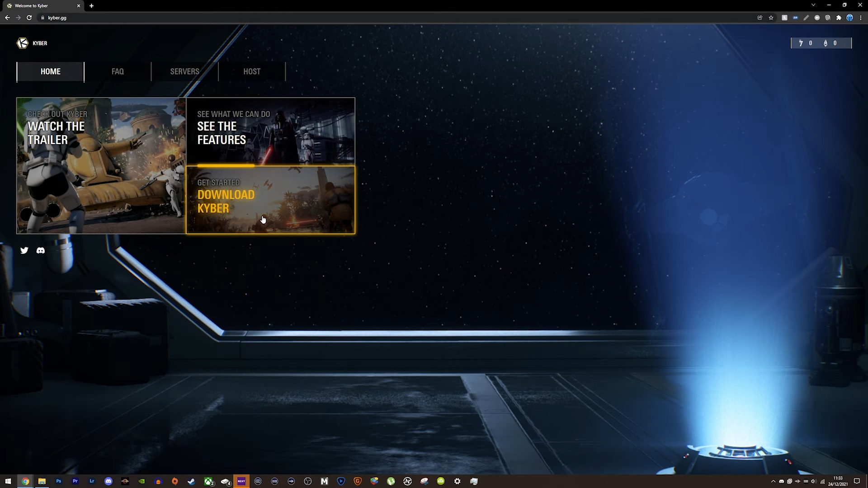Screen dimensions: 868x488
Task: Expand the tab search chevron
Action: [x=813, y=5]
